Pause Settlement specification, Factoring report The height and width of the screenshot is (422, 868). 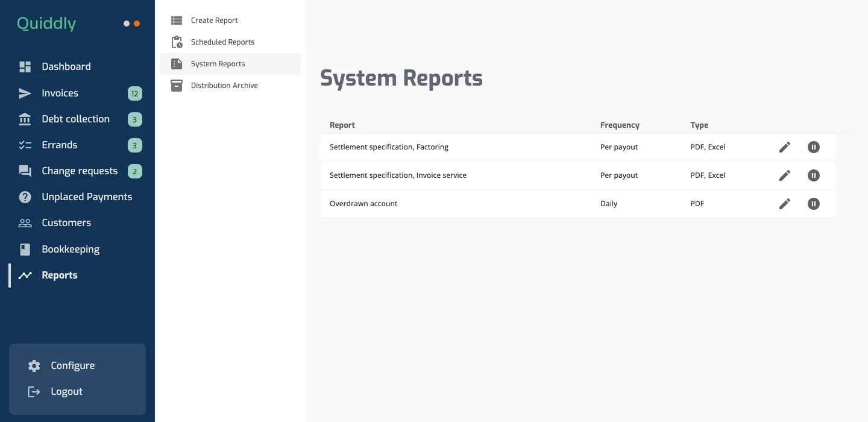[x=814, y=147]
